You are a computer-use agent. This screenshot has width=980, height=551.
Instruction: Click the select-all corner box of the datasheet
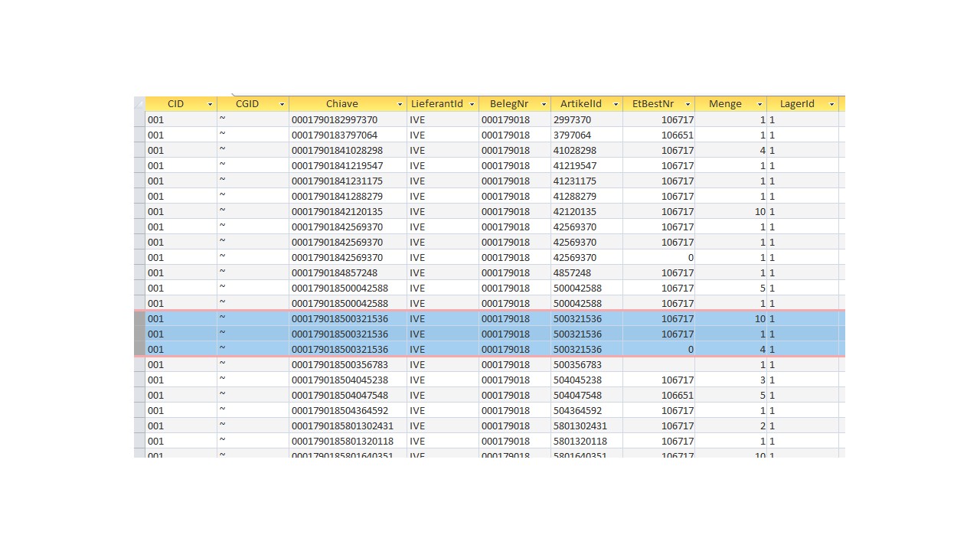point(139,104)
